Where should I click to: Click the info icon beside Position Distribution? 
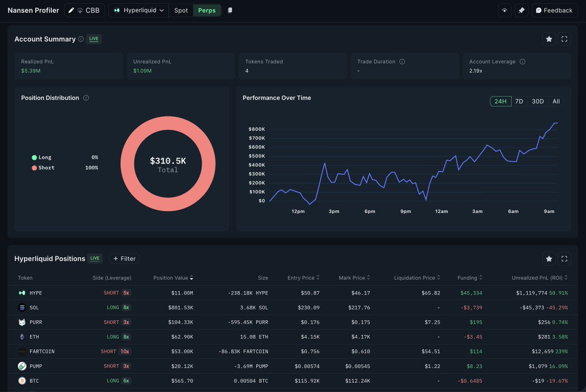[86, 98]
